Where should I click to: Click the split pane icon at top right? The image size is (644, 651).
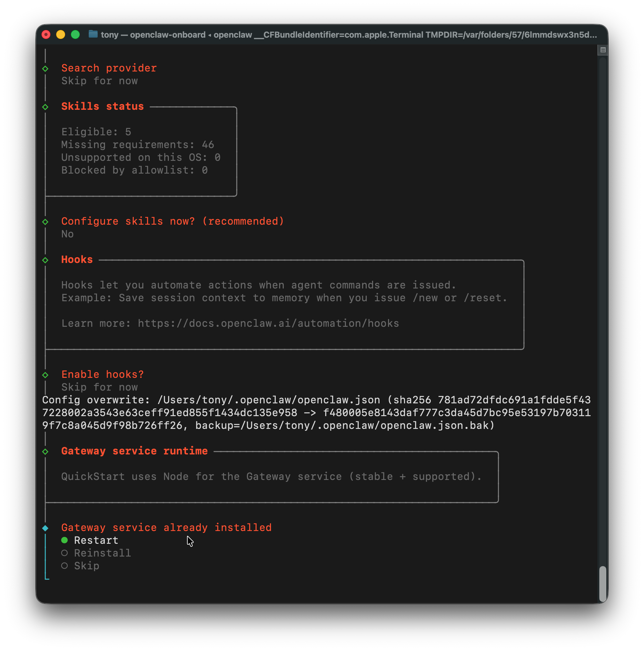tap(603, 50)
